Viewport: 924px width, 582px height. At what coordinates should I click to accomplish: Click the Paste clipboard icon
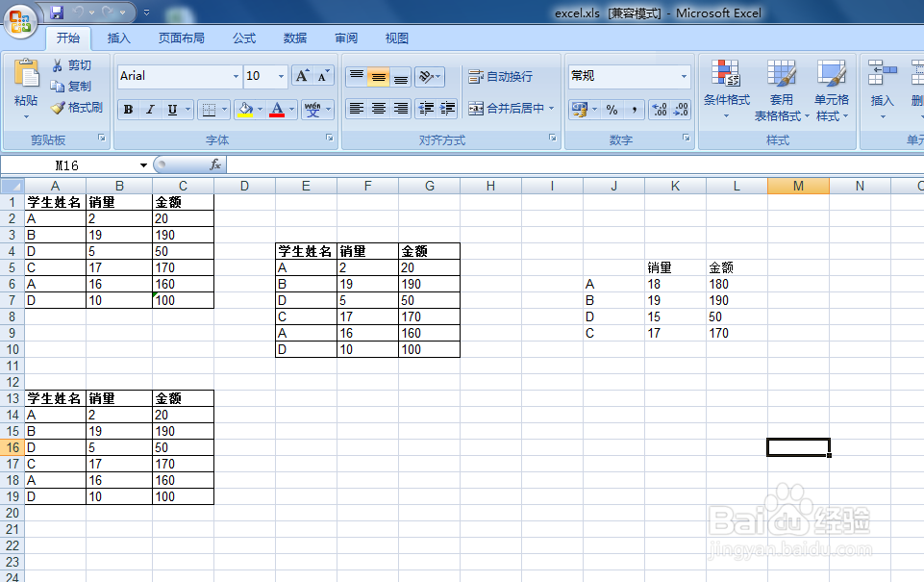26,73
